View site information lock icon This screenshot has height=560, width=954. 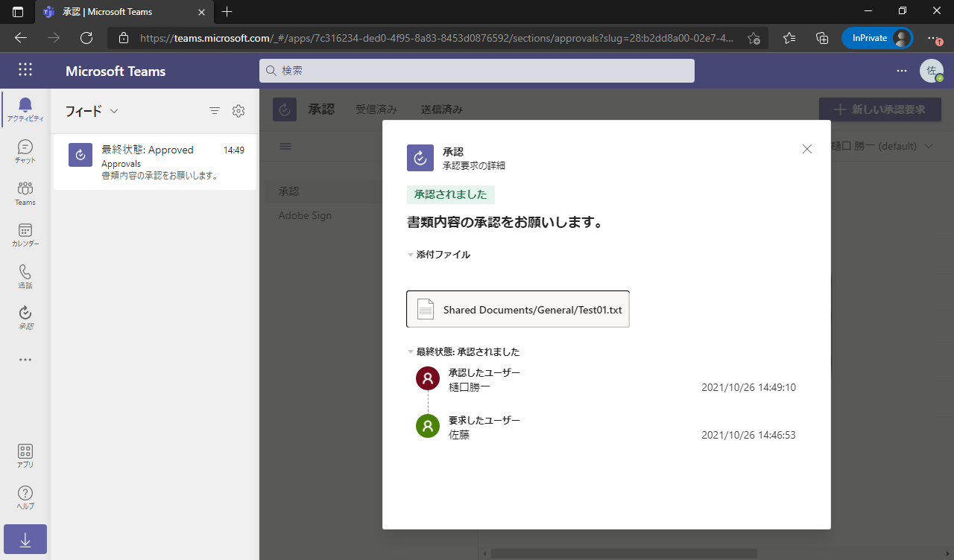(124, 38)
